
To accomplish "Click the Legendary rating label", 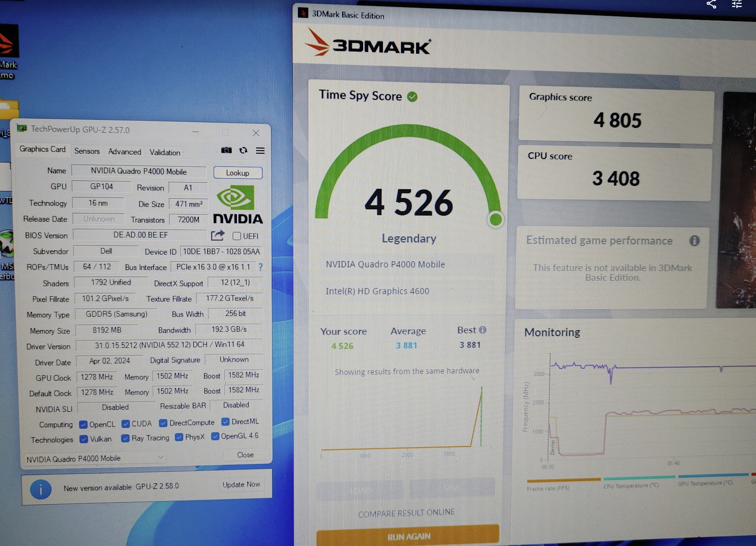I will tap(409, 238).
